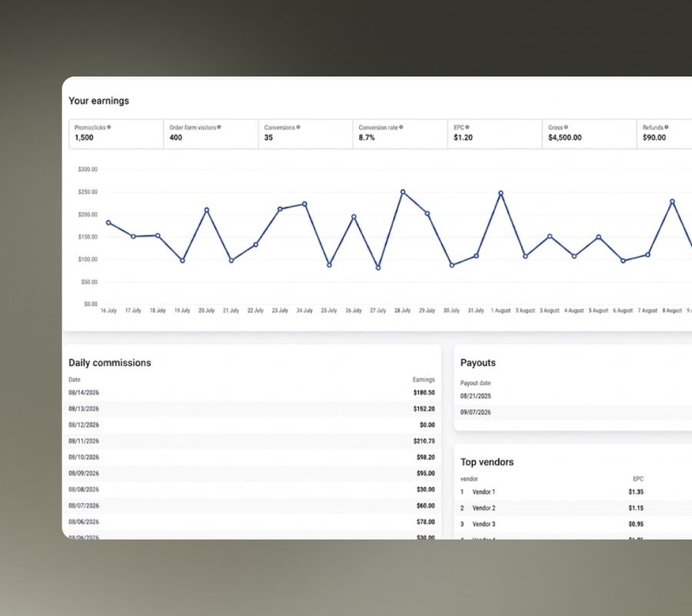Click the EPC $1.20 value

(x=463, y=138)
